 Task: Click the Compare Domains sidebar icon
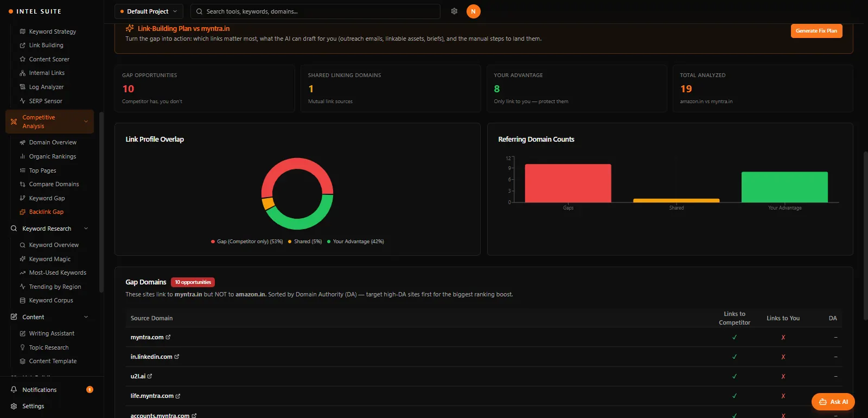(x=22, y=185)
